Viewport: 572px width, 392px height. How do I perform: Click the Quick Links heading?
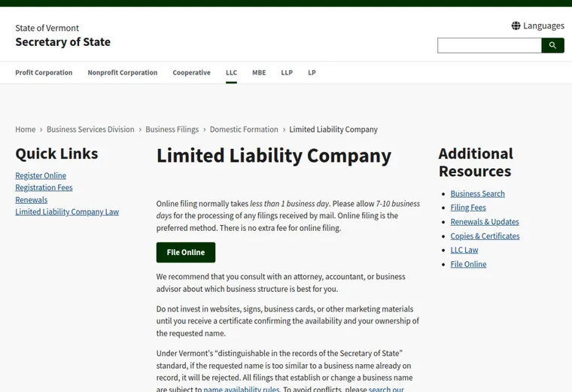click(56, 153)
